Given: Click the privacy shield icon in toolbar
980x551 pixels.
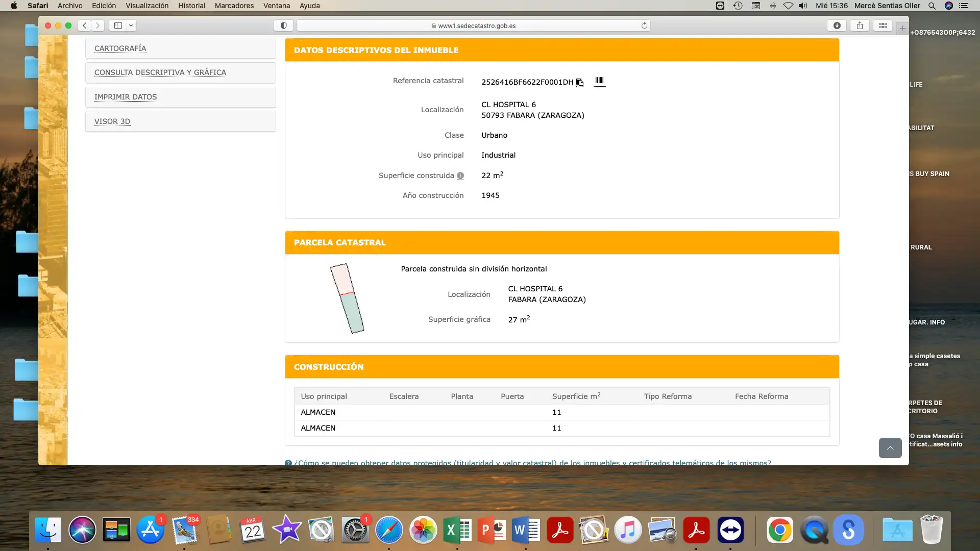Looking at the screenshot, I should 283,26.
